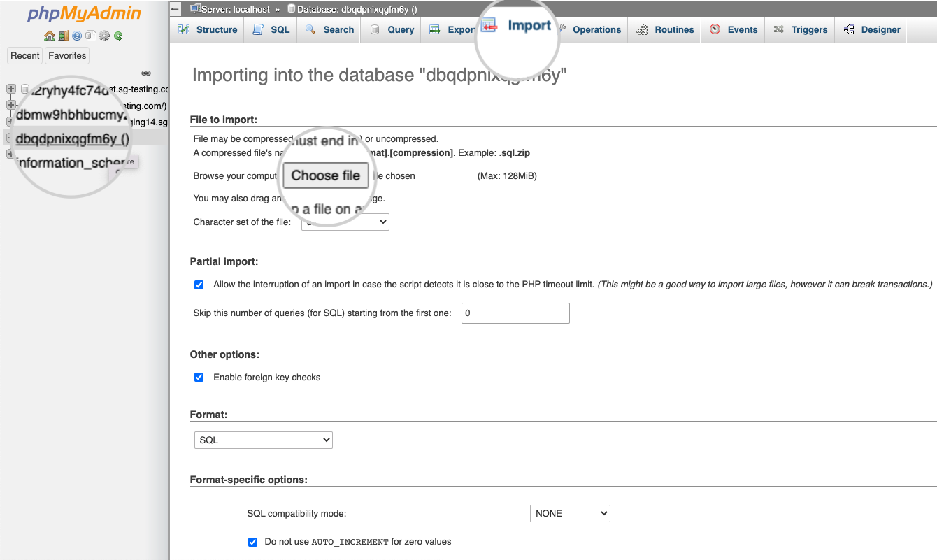Click the chain link icon in sidebar
The height and width of the screenshot is (560, 937).
[146, 73]
